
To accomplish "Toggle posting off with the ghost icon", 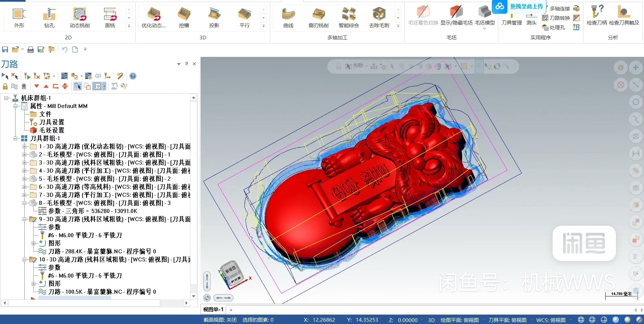I will 24,86.
